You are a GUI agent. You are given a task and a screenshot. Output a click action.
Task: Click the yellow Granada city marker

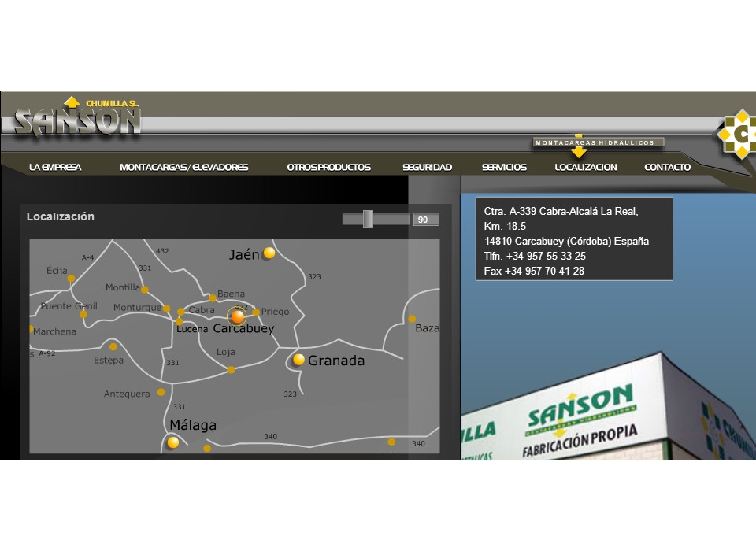pos(298,359)
